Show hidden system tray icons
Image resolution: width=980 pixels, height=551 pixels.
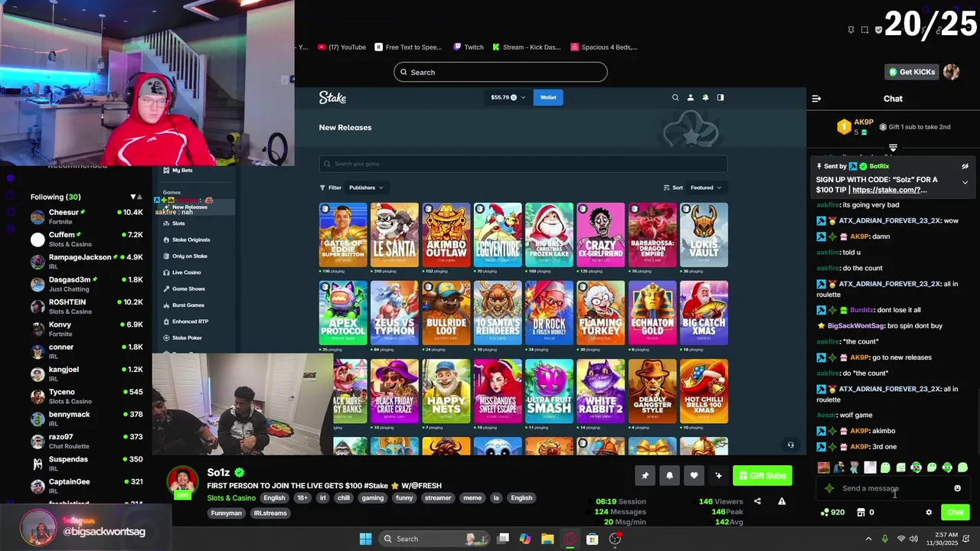868,539
